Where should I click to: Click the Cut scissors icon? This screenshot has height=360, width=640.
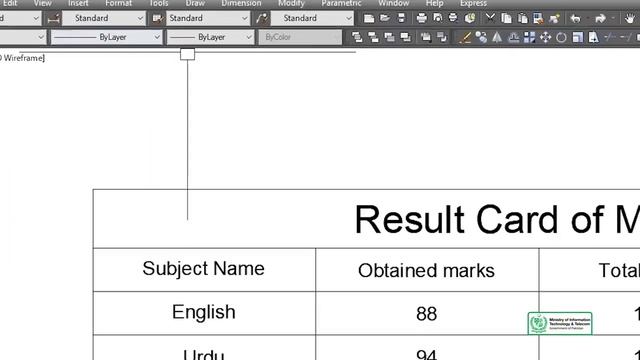click(490, 18)
